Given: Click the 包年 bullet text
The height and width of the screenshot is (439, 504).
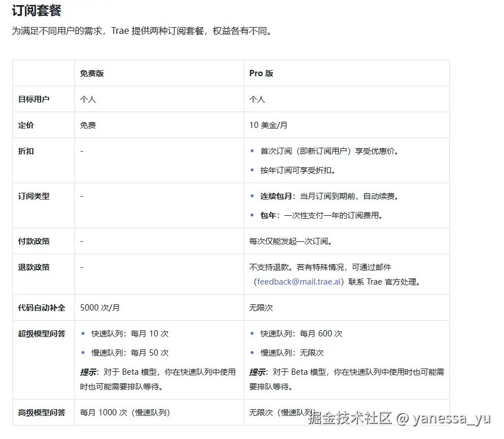Looking at the screenshot, I should pos(321,215).
